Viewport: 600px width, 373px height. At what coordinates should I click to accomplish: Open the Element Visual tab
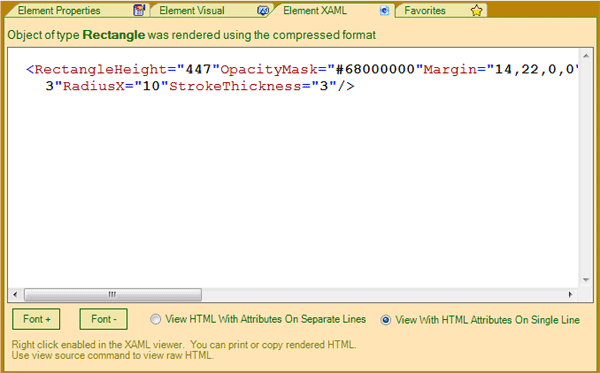point(211,10)
